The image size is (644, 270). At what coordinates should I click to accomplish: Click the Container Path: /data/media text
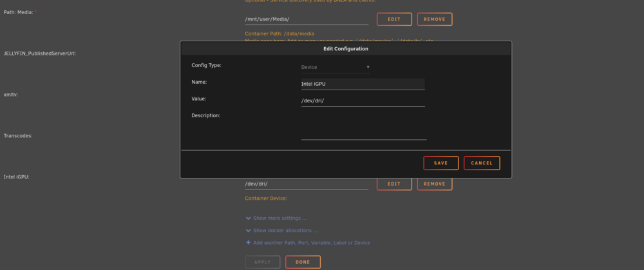tap(279, 34)
